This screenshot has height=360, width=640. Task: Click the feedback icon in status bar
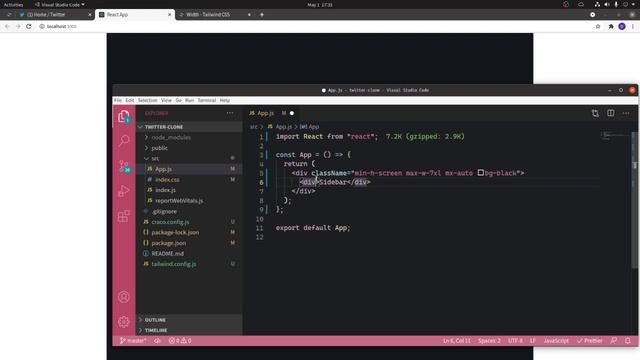pyautogui.click(x=613, y=340)
